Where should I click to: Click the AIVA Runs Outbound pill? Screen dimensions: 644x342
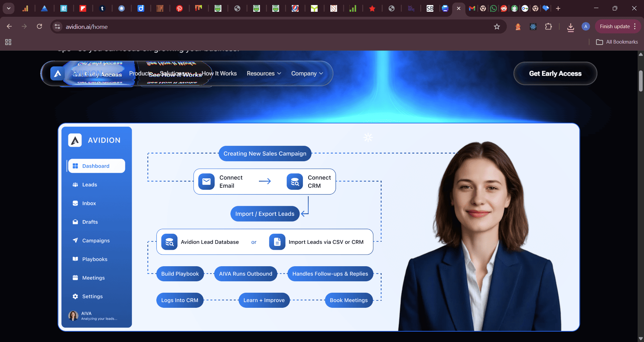click(x=246, y=274)
